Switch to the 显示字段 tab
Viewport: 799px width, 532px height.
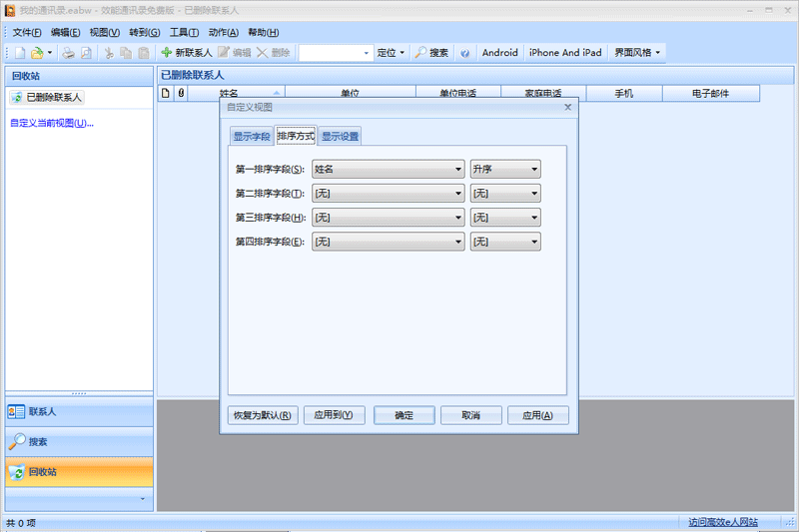[x=252, y=137]
